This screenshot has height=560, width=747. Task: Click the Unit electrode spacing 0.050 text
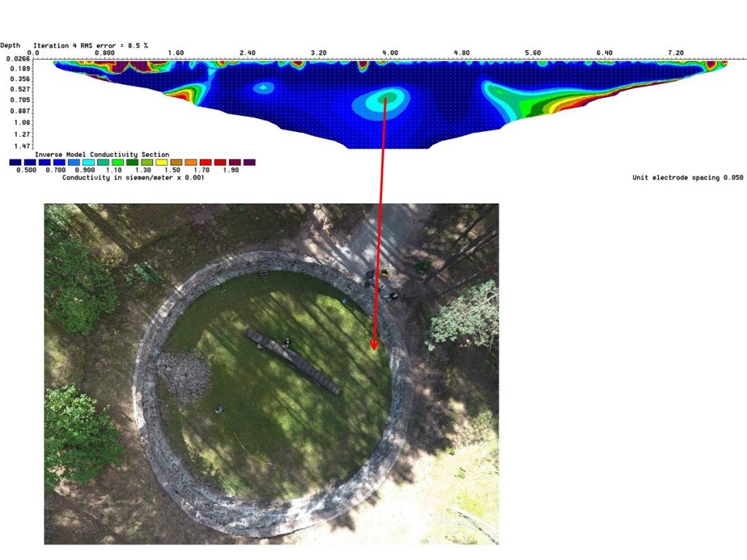pyautogui.click(x=686, y=177)
